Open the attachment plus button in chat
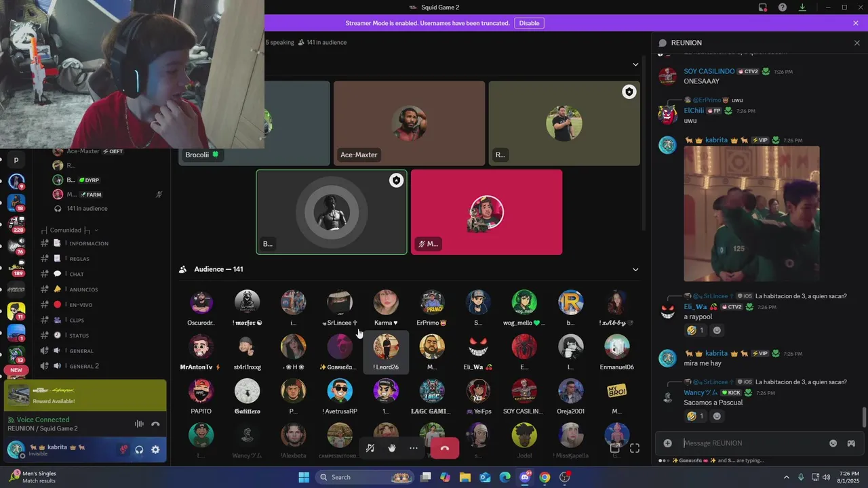868x488 pixels. 667,443
